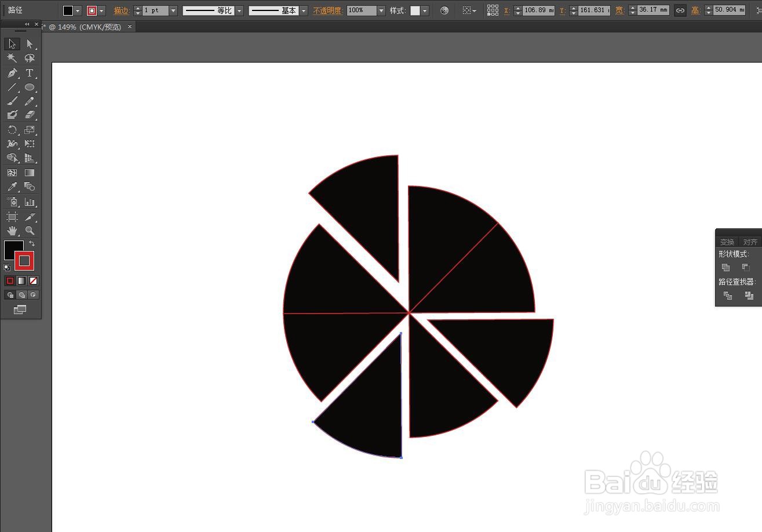The image size is (762, 532).
Task: Swap fill and stroke colors
Action: tap(32, 244)
